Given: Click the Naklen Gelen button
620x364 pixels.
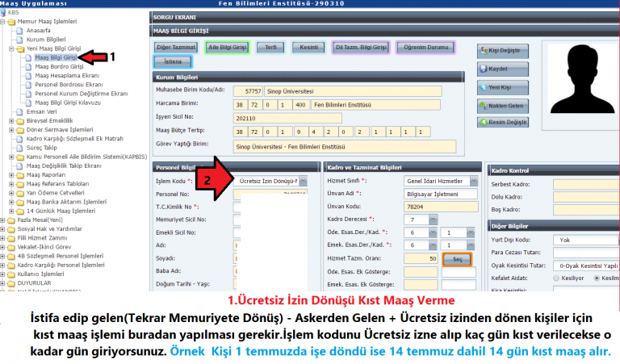Looking at the screenshot, I should click(x=503, y=106).
